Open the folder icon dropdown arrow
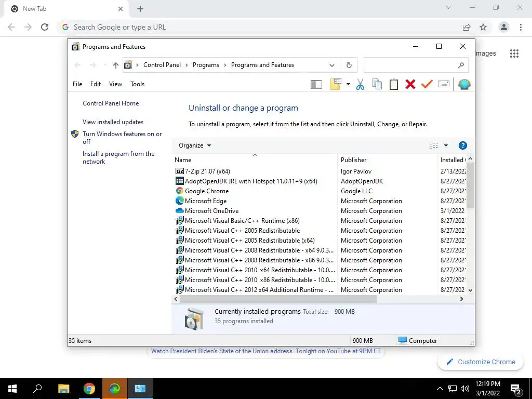Image resolution: width=532 pixels, height=399 pixels. click(348, 84)
